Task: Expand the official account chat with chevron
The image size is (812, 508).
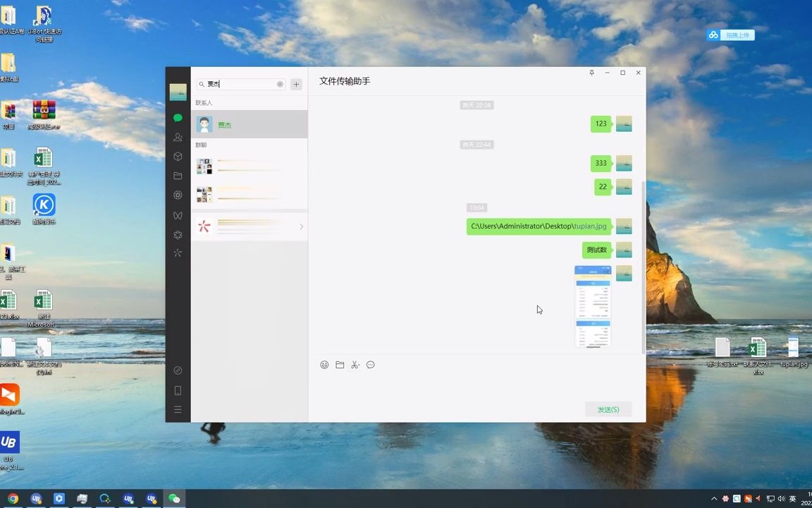Action: pos(301,226)
